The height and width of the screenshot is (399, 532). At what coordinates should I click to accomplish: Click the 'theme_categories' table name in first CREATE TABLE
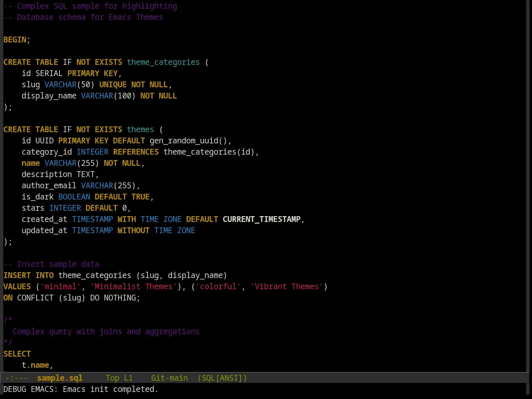(163, 62)
